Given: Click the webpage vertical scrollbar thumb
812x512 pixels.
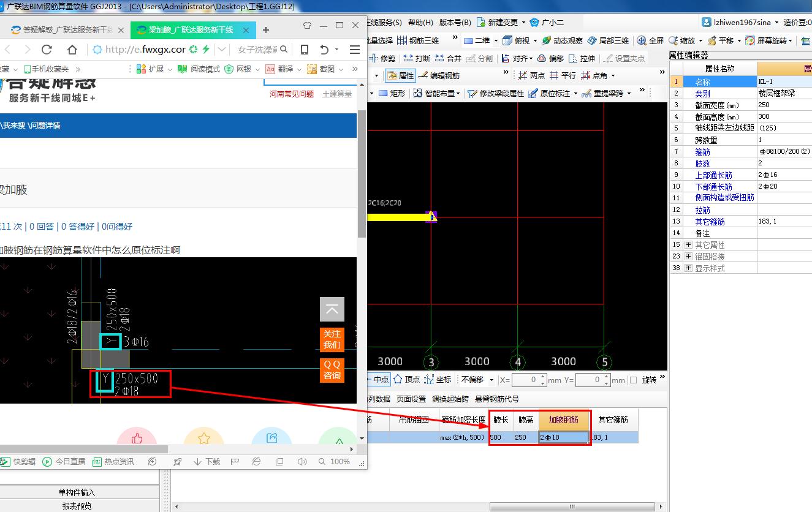Looking at the screenshot, I should click(362, 175).
